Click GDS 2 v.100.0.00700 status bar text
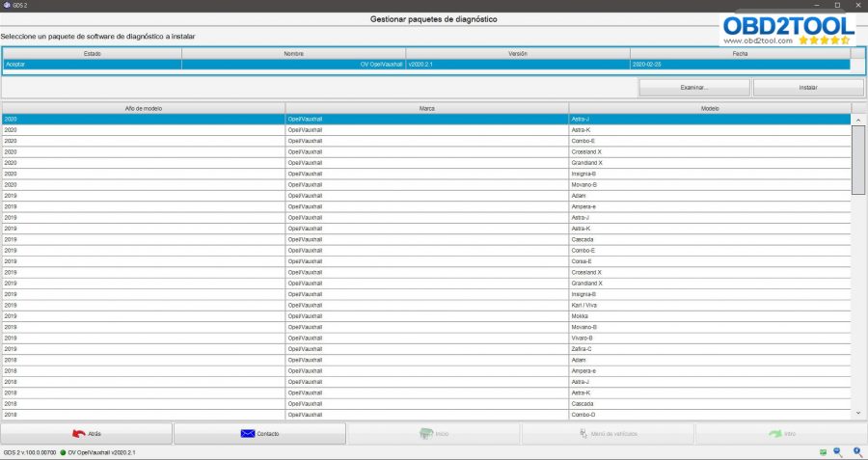This screenshot has width=868, height=460. point(30,453)
